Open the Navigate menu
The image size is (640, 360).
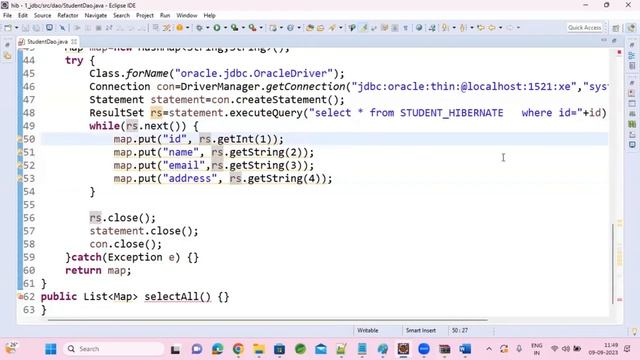(x=96, y=16)
